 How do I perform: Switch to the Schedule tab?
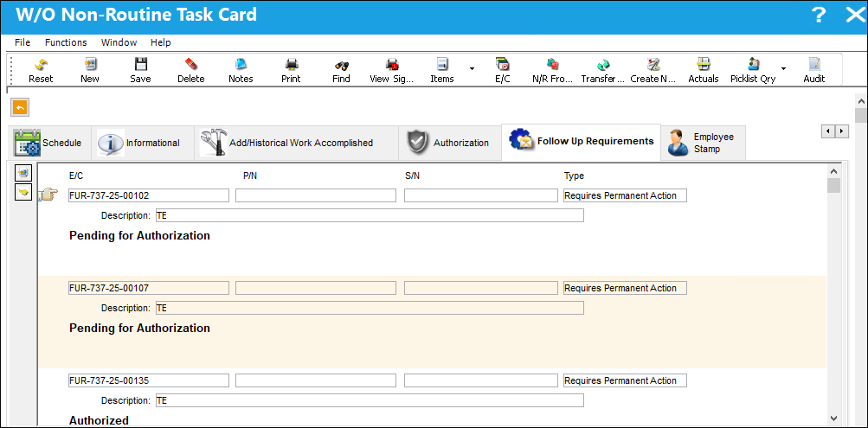point(48,143)
